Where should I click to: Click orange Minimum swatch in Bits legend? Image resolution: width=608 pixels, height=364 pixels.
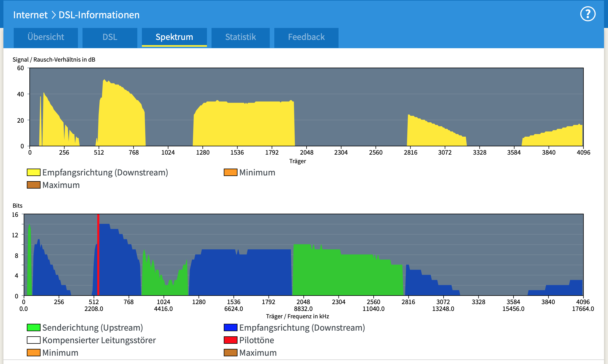(33, 353)
